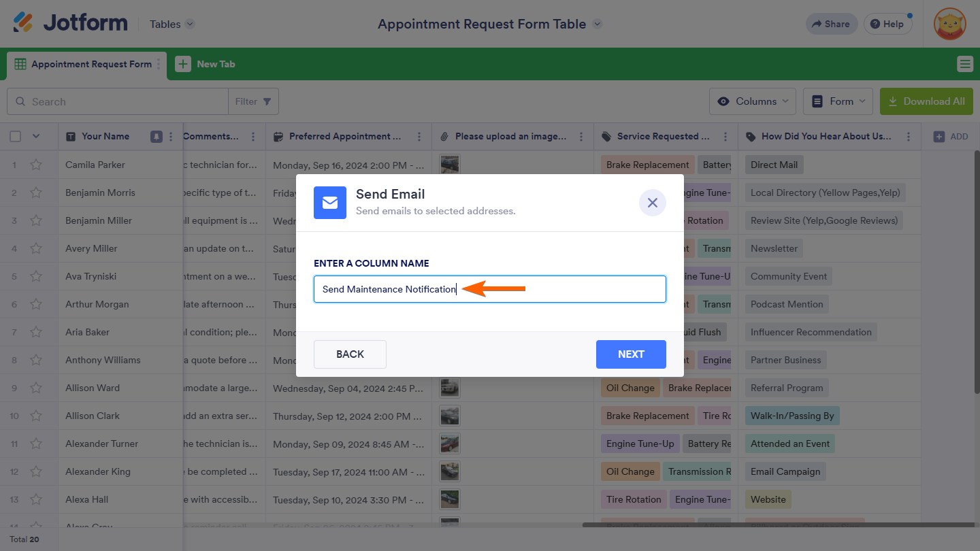Click the column name input field
This screenshot has height=551, width=980.
coord(490,289)
